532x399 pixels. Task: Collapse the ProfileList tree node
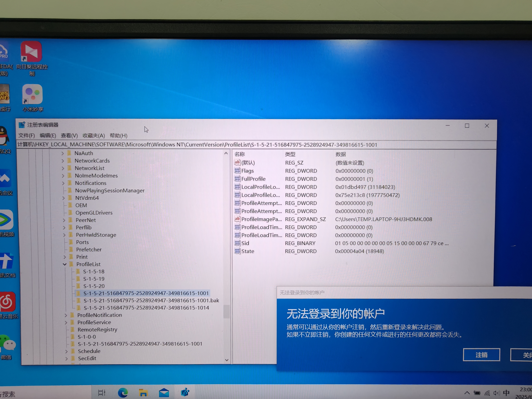coord(65,264)
